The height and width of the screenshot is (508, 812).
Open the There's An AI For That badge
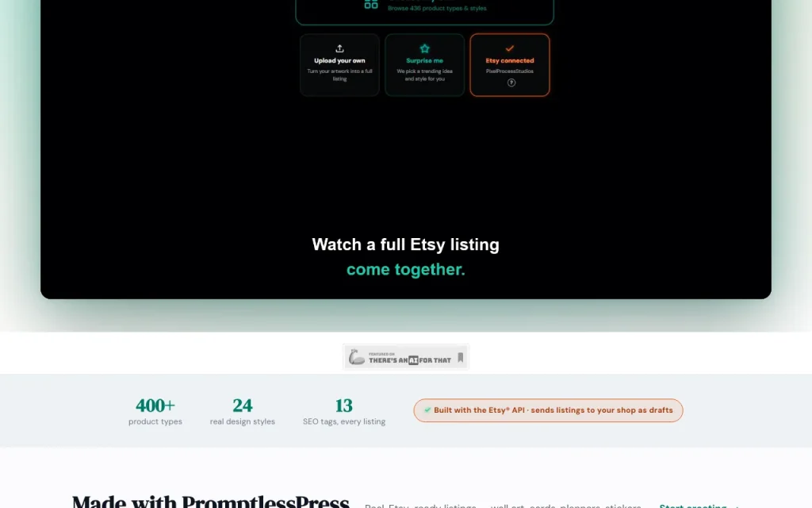pyautogui.click(x=406, y=357)
